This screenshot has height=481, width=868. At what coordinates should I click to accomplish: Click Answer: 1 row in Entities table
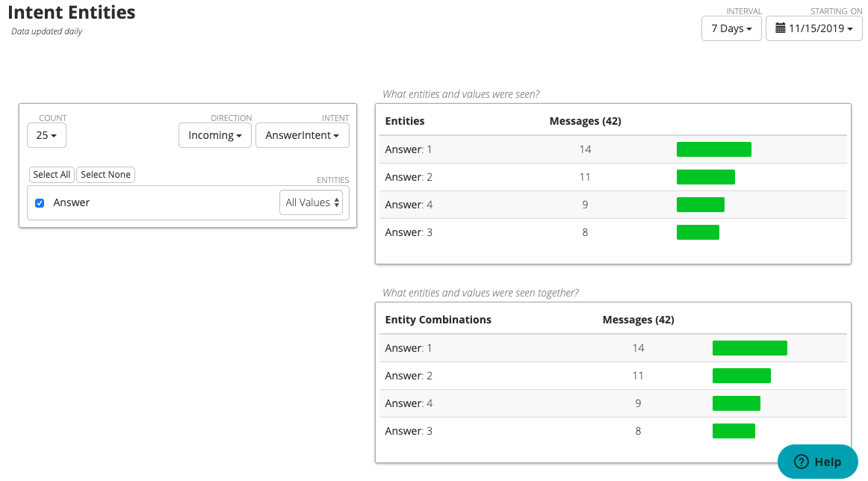(409, 149)
